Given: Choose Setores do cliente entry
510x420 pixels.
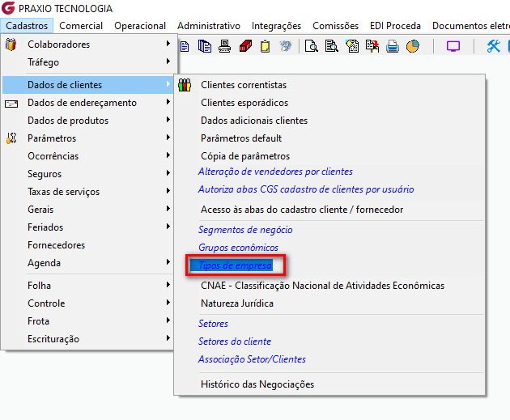Looking at the screenshot, I should click(x=235, y=342).
